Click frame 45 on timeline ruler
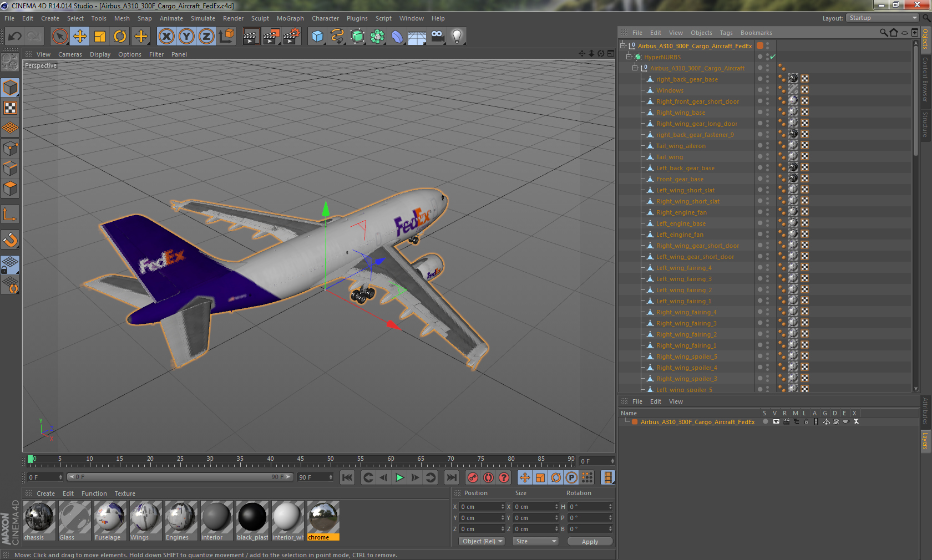The image size is (932, 560). click(x=300, y=460)
